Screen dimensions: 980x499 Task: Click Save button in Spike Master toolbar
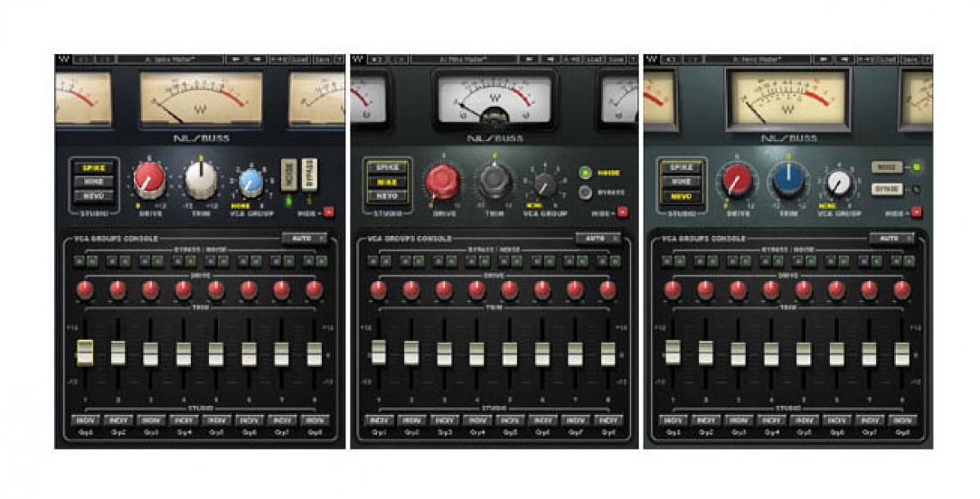323,60
